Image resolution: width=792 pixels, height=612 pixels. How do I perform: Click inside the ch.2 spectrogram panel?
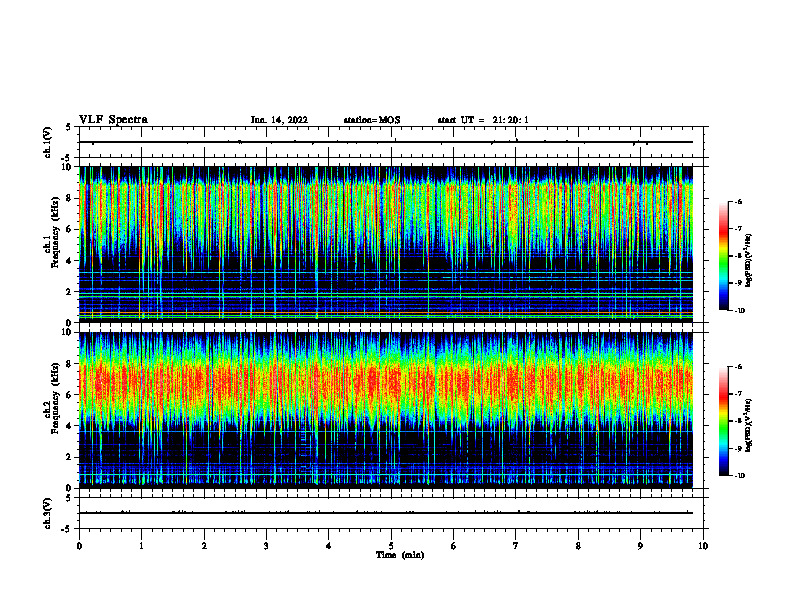click(x=386, y=410)
